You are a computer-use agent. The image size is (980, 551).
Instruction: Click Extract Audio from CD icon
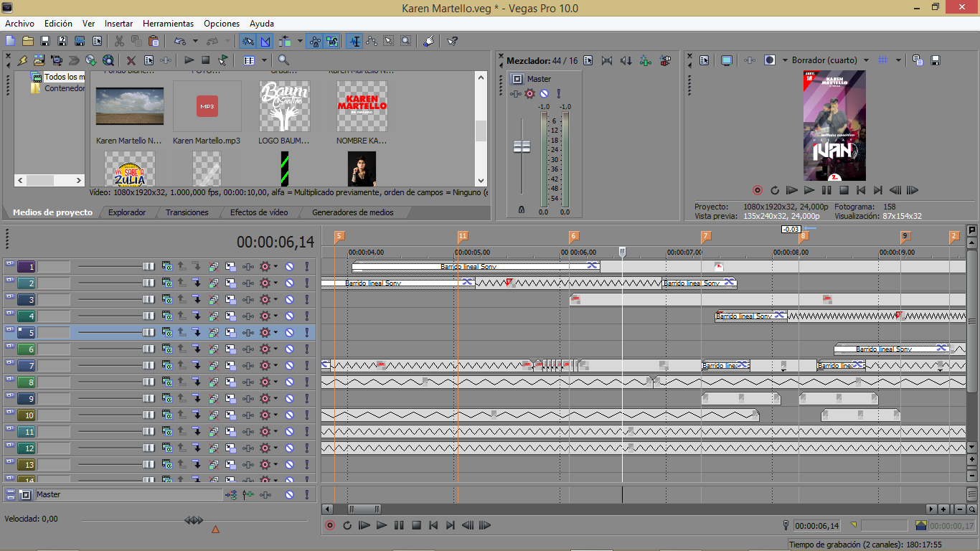(x=91, y=60)
